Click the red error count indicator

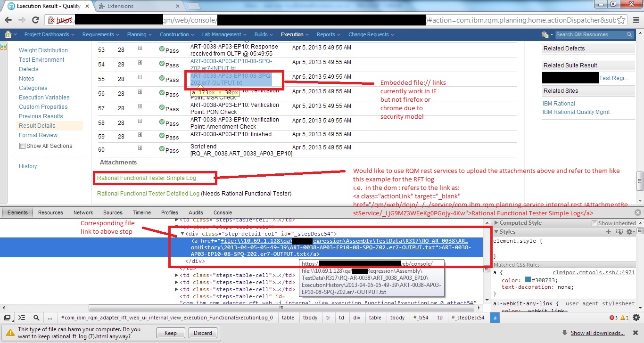[614, 318]
